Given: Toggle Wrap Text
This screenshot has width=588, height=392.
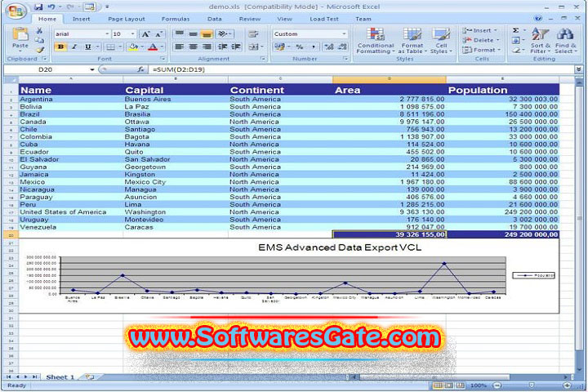Looking at the screenshot, I should 253,34.
